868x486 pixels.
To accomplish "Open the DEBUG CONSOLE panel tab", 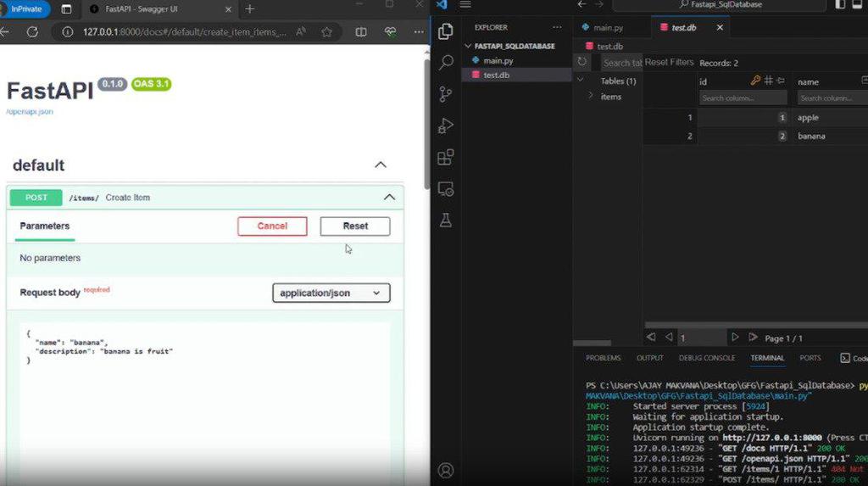I will tap(707, 358).
